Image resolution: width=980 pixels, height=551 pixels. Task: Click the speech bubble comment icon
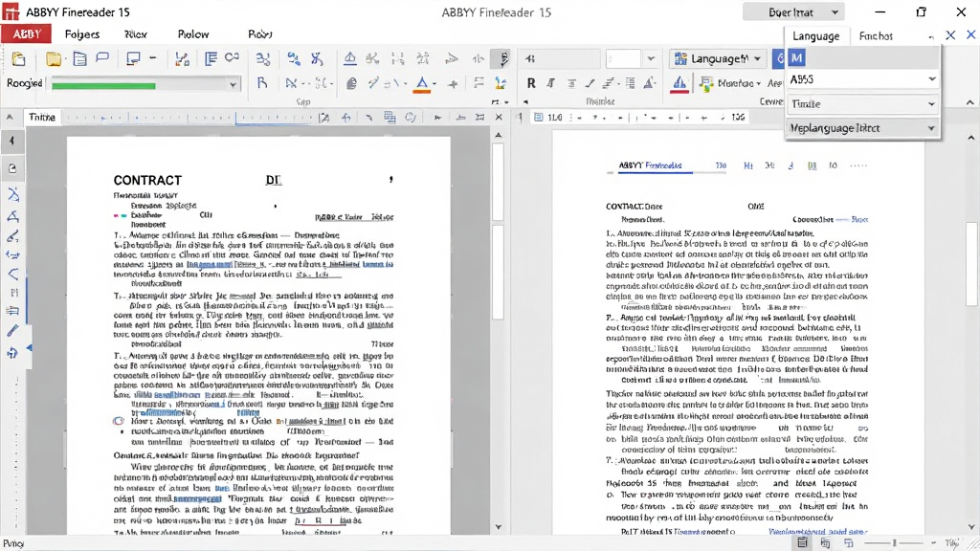pos(102,58)
